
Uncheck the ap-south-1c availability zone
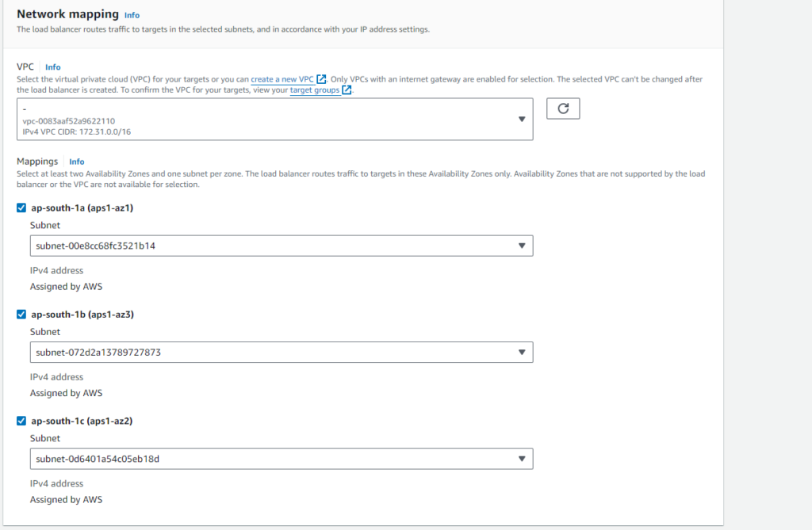click(x=21, y=421)
